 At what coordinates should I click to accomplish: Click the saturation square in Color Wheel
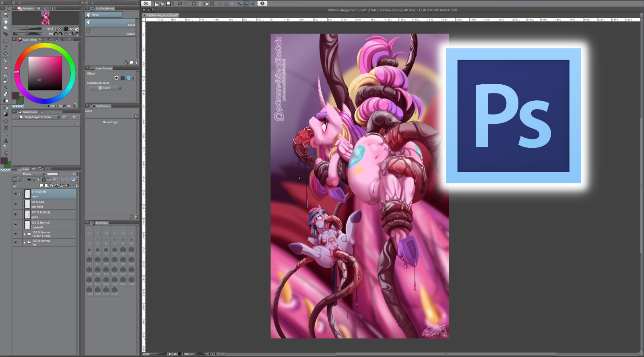(x=45, y=73)
